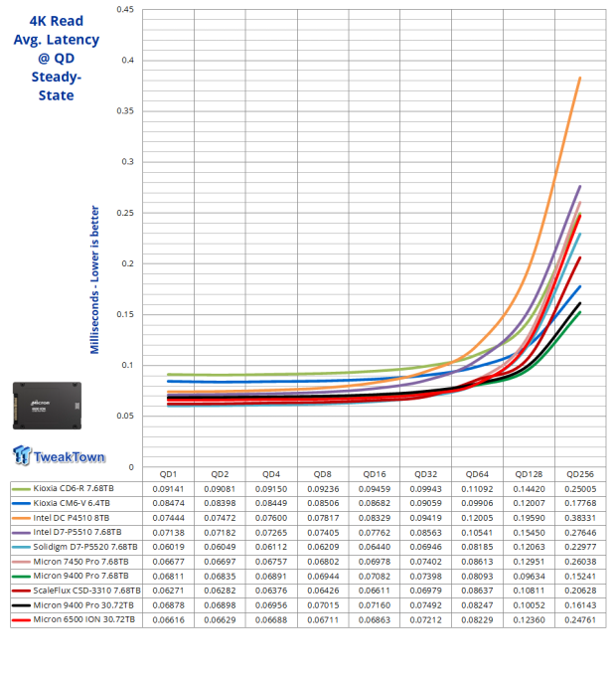This screenshot has width=616, height=678.
Task: Click cell value 0.26038
Action: 580,562
